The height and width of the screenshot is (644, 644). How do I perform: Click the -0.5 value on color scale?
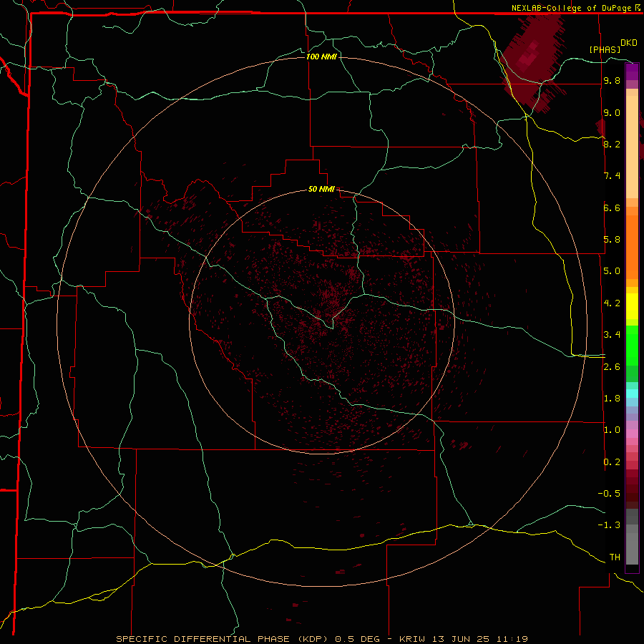[x=609, y=494]
